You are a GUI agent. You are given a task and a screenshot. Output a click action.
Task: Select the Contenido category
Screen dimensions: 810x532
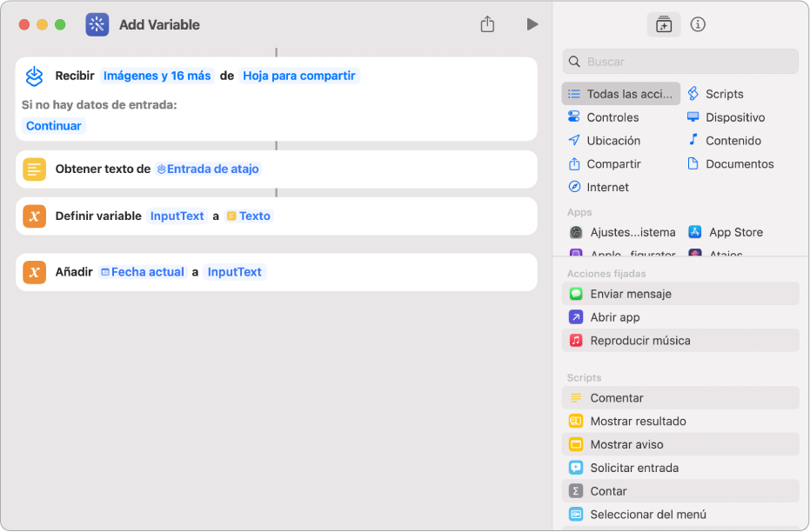coord(724,140)
